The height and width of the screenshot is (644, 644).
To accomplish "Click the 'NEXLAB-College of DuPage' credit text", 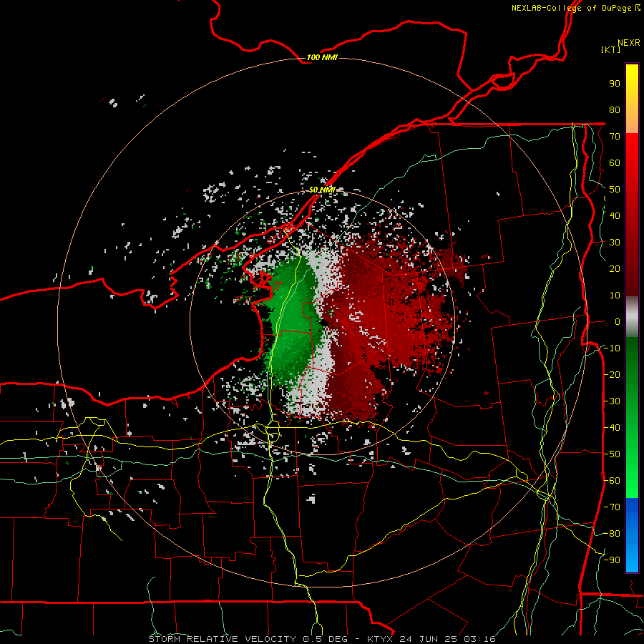I will [571, 8].
